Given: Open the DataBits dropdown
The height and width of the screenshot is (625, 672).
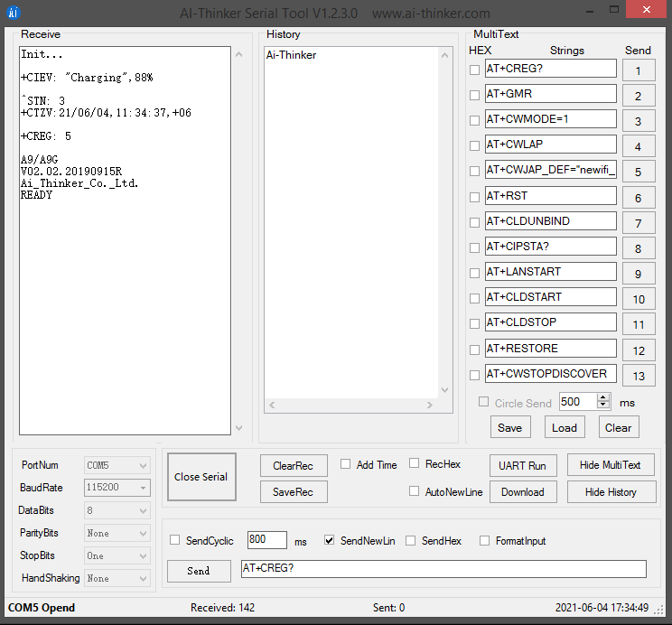Looking at the screenshot, I should click(117, 510).
